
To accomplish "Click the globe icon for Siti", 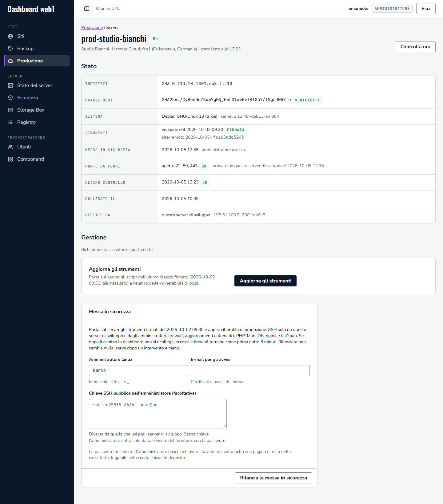I will [x=10, y=36].
